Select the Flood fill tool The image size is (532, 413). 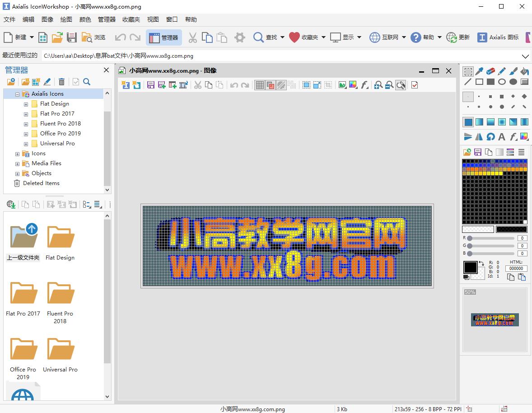(x=524, y=72)
